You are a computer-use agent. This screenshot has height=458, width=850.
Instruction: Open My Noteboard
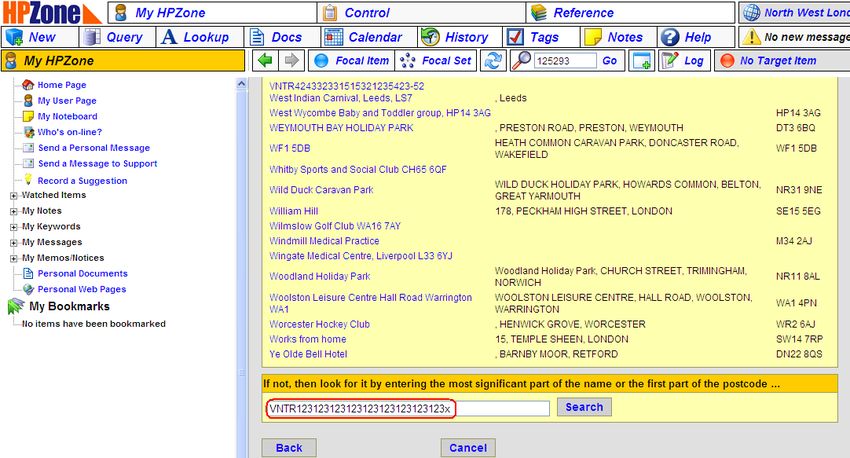coord(67,116)
